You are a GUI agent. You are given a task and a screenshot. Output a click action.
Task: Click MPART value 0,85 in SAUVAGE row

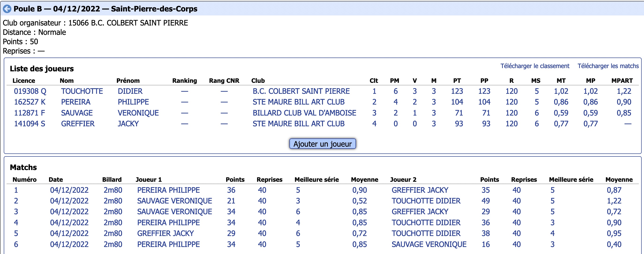click(x=624, y=113)
